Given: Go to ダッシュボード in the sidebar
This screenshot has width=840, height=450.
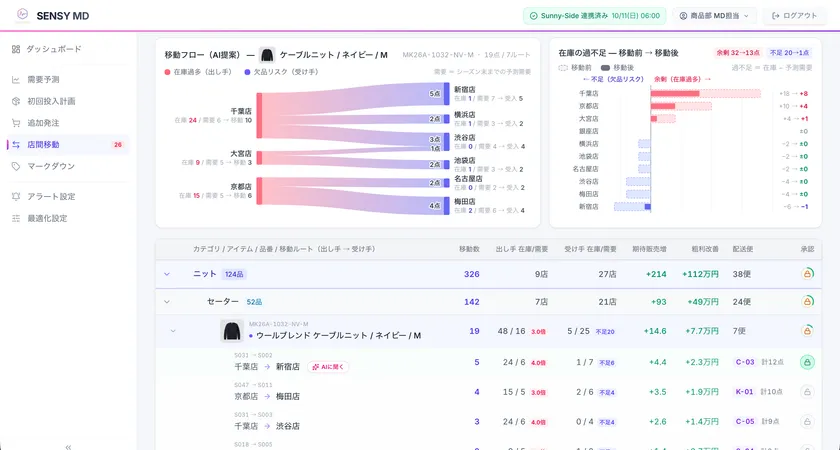Looking at the screenshot, I should (x=68, y=49).
